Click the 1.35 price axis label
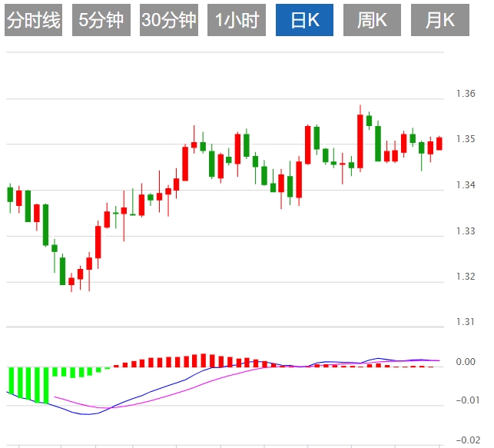This screenshot has width=494, height=448. 466,139
